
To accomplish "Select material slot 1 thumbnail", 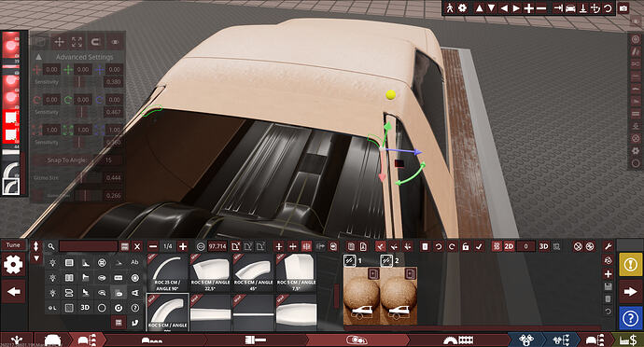I will pos(361,296).
